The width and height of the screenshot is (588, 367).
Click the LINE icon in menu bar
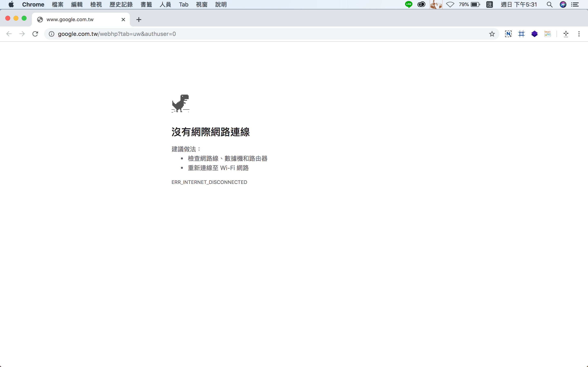(409, 4)
